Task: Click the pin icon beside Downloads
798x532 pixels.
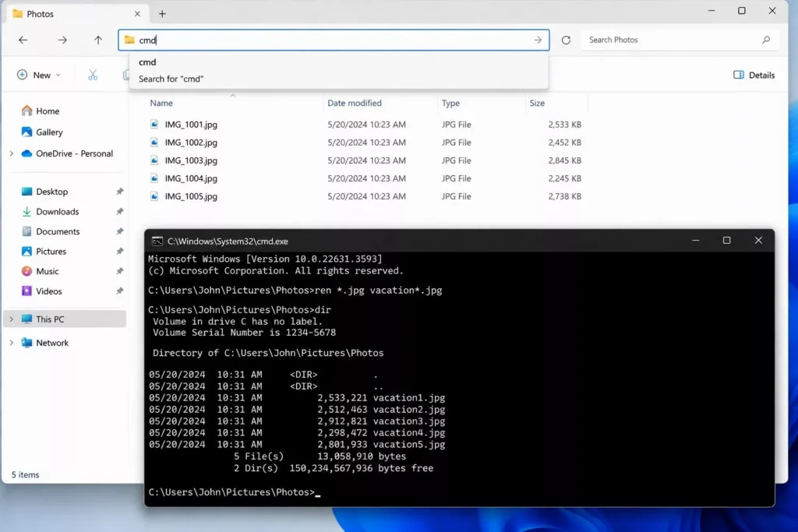Action: (119, 212)
